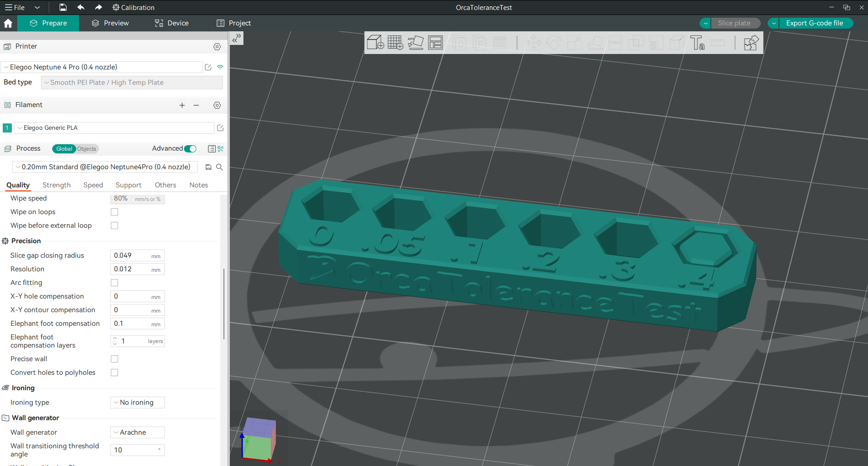Click the Undo arrow icon
This screenshot has height=466, width=868.
(81, 7)
